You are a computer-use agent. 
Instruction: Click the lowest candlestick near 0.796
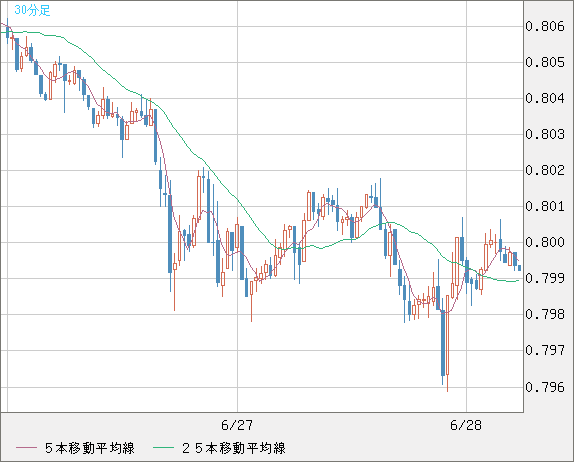coord(447,343)
